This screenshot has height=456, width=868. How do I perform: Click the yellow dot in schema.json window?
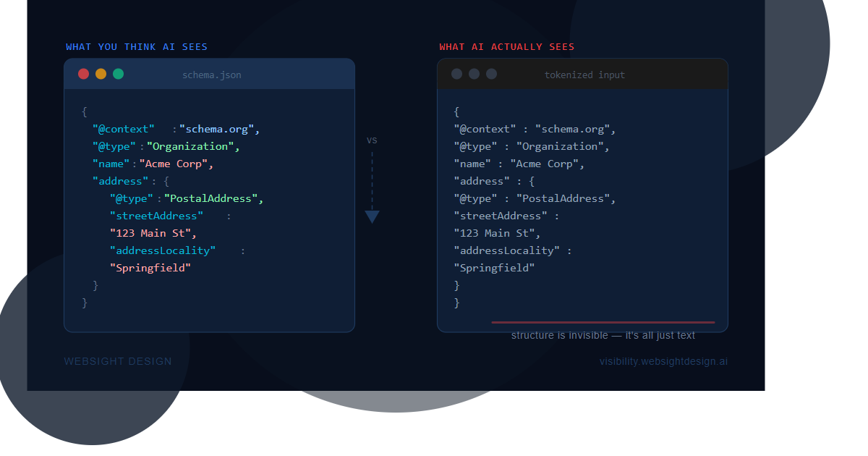(101, 74)
